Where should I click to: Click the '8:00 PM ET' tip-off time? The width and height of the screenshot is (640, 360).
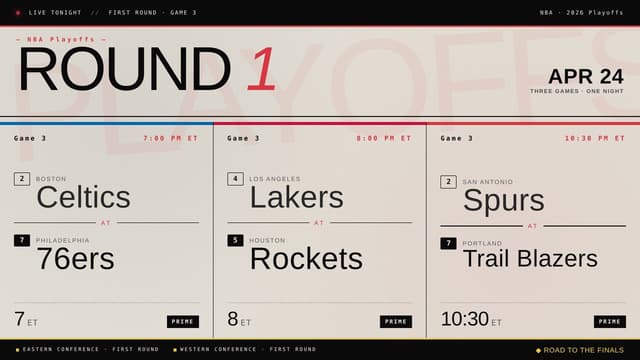(384, 138)
